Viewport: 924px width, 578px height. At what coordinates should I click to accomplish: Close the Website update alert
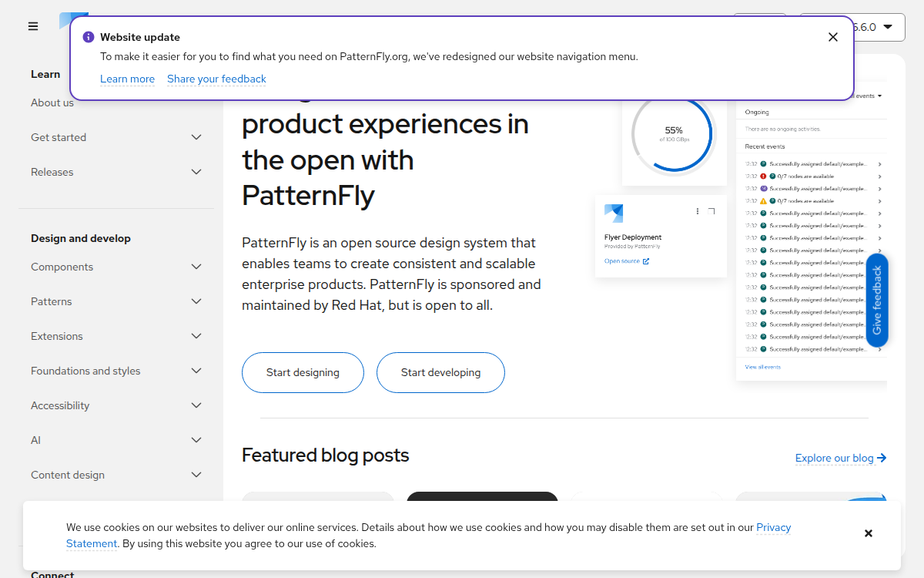(833, 37)
